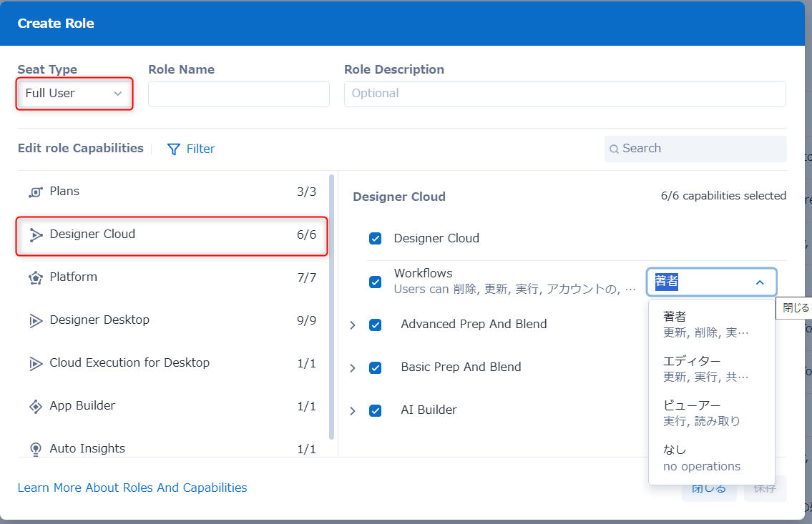This screenshot has width=812, height=524.
Task: Toggle the AI Builder checkbox
Action: click(x=376, y=411)
